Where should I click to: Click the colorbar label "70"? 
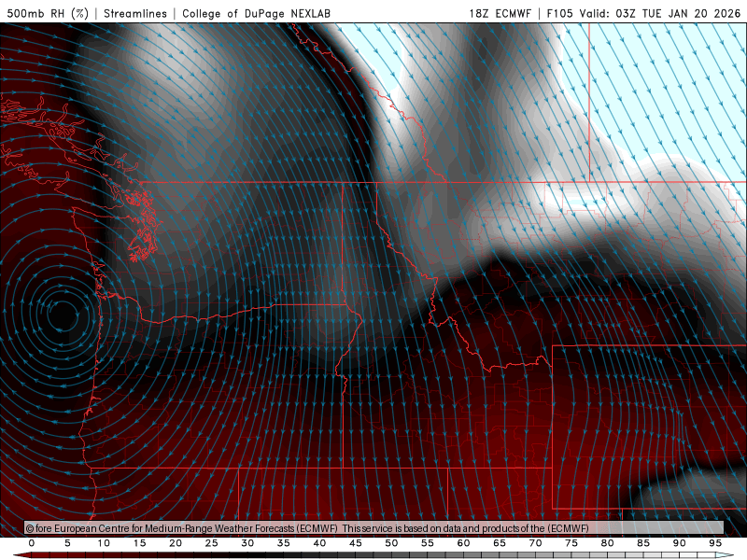coord(535,543)
